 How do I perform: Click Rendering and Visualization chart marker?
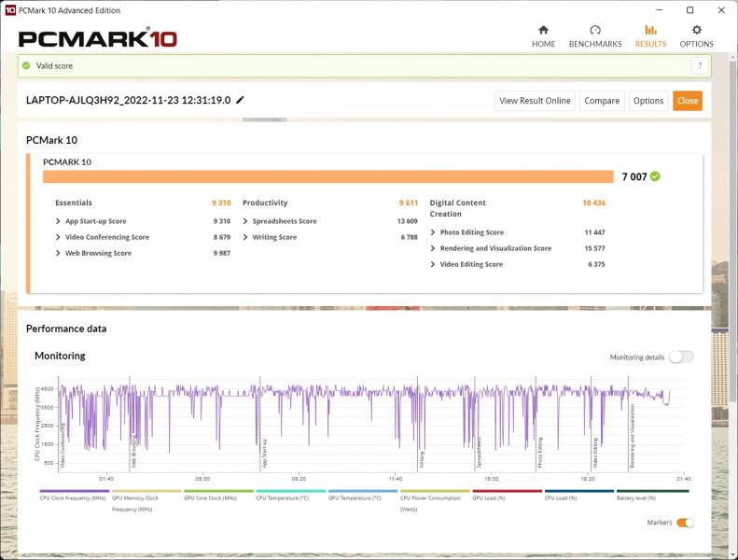coord(632,436)
